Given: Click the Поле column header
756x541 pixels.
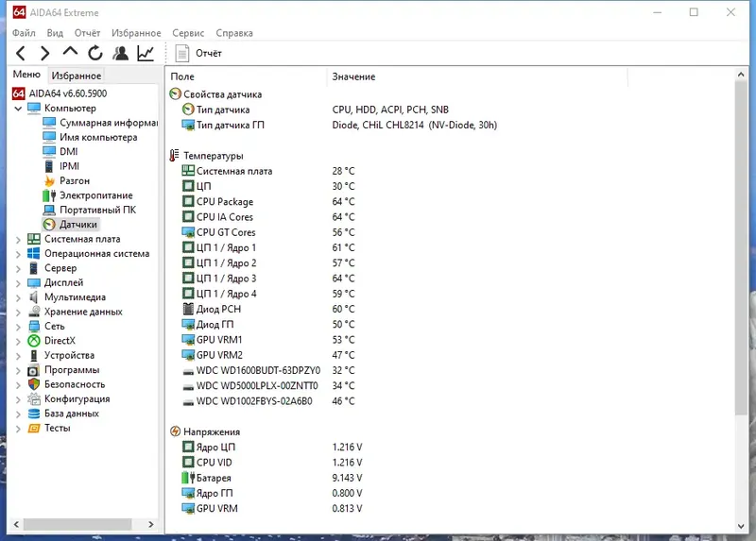Looking at the screenshot, I should pos(247,76).
